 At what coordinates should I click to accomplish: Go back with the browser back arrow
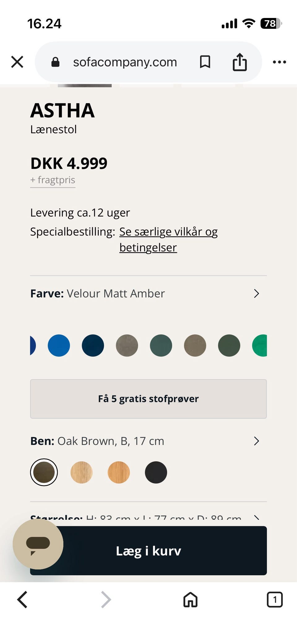pos(22,599)
